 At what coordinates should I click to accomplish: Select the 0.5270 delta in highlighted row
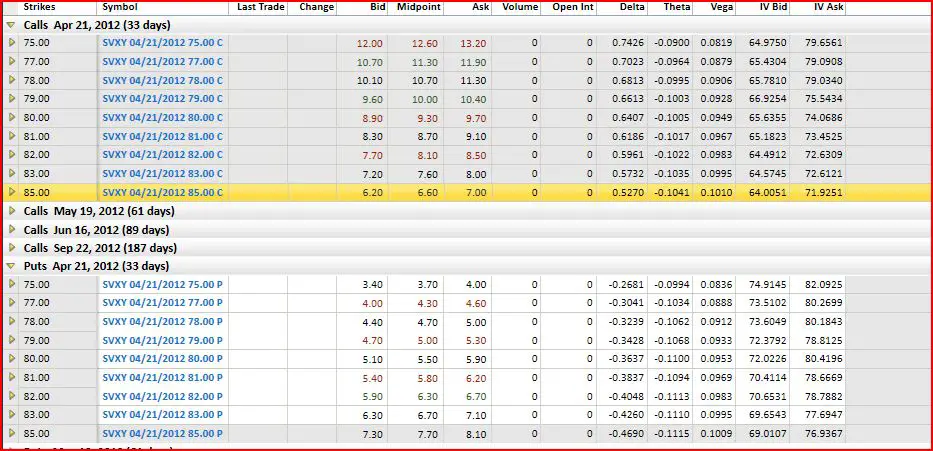pos(628,193)
